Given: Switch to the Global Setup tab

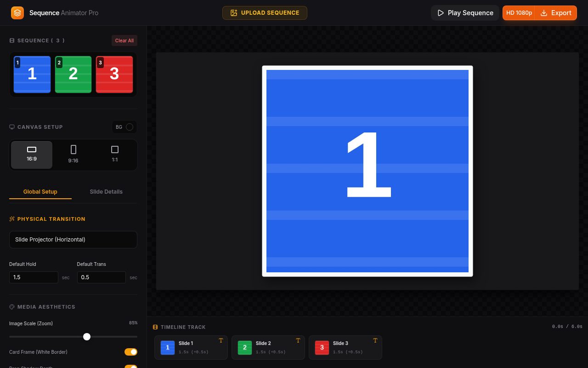Looking at the screenshot, I should pyautogui.click(x=40, y=192).
